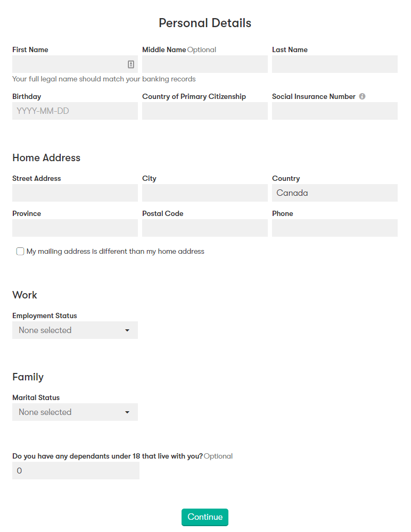Click the Middle Name input field
Viewport: 411px width, 532px height.
pos(204,64)
